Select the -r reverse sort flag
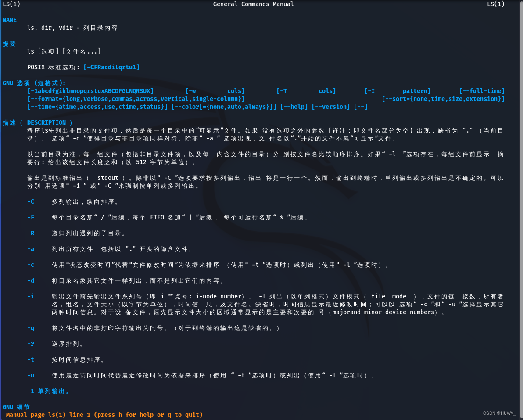The height and width of the screenshot is (420, 523). pyautogui.click(x=31, y=344)
